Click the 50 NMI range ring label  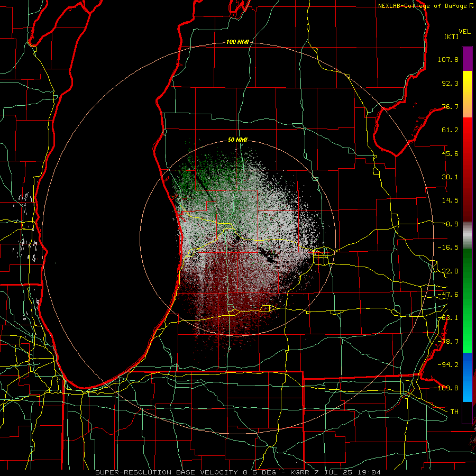pos(237,140)
